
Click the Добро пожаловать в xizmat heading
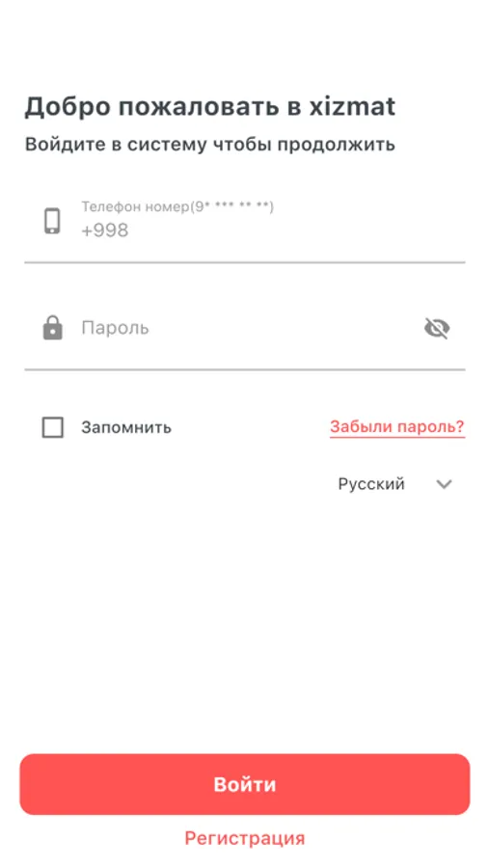(210, 107)
